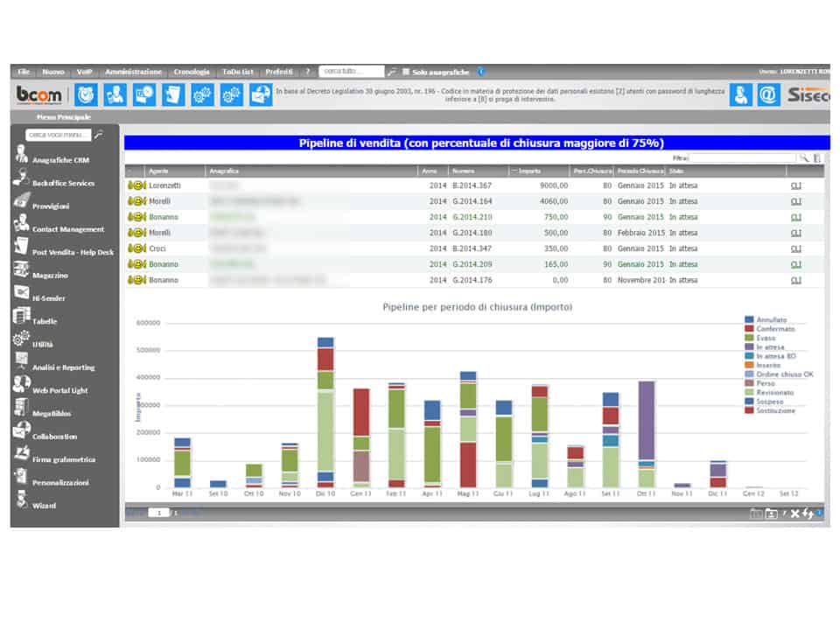
Task: Click the Wizard icon in sidebar
Action: point(21,501)
